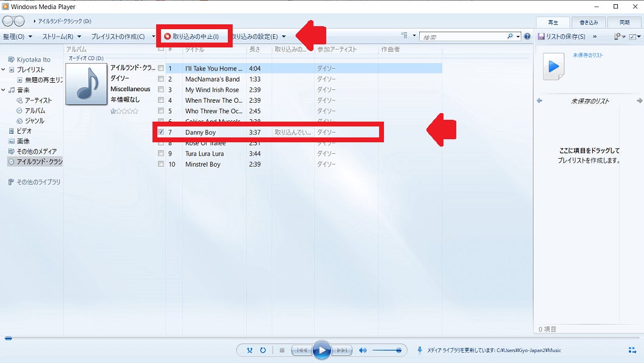Click the unsaved list playlist icon
Image resolution: width=644 pixels, height=363 pixels.
553,66
